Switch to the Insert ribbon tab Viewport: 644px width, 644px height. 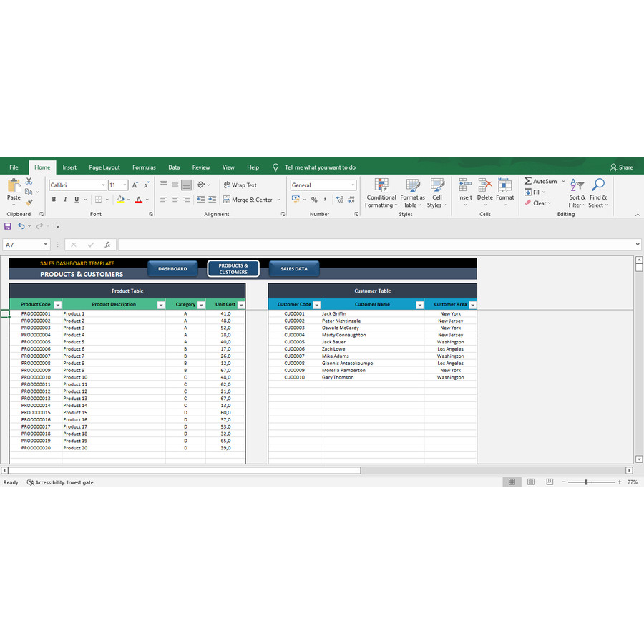tap(69, 167)
